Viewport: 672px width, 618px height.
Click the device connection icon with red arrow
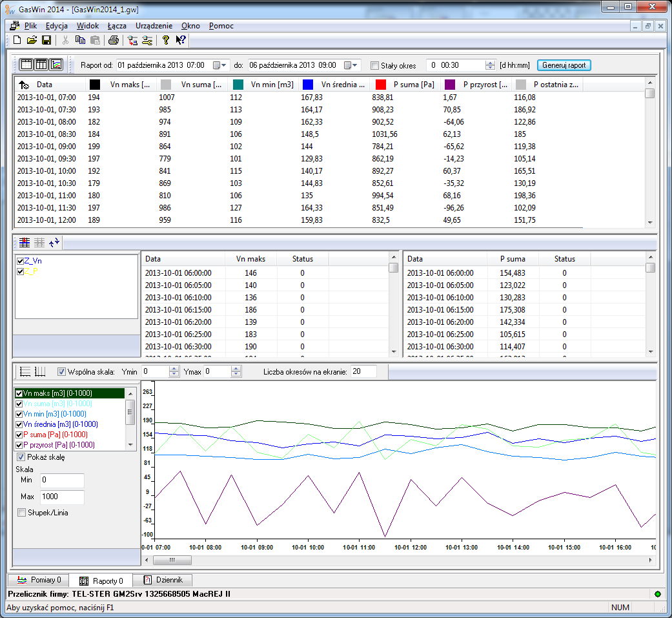(x=133, y=40)
